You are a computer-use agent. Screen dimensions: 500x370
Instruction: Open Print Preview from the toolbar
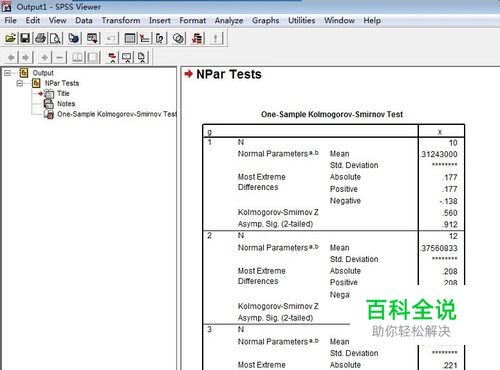(x=55, y=38)
